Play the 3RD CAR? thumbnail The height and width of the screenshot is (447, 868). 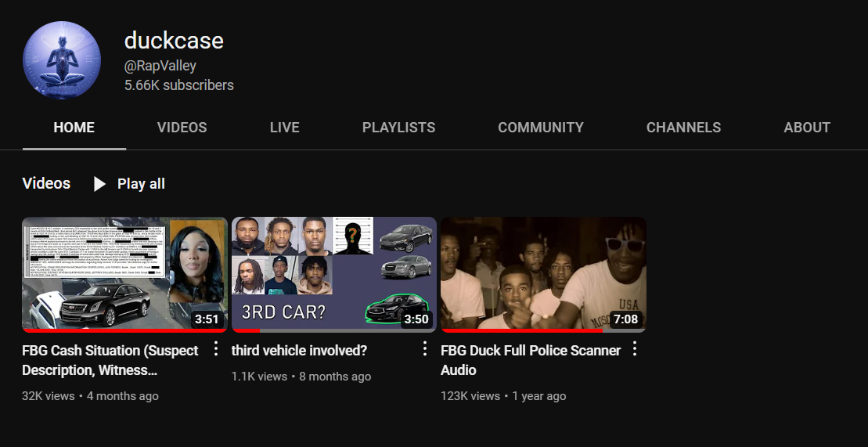333,274
